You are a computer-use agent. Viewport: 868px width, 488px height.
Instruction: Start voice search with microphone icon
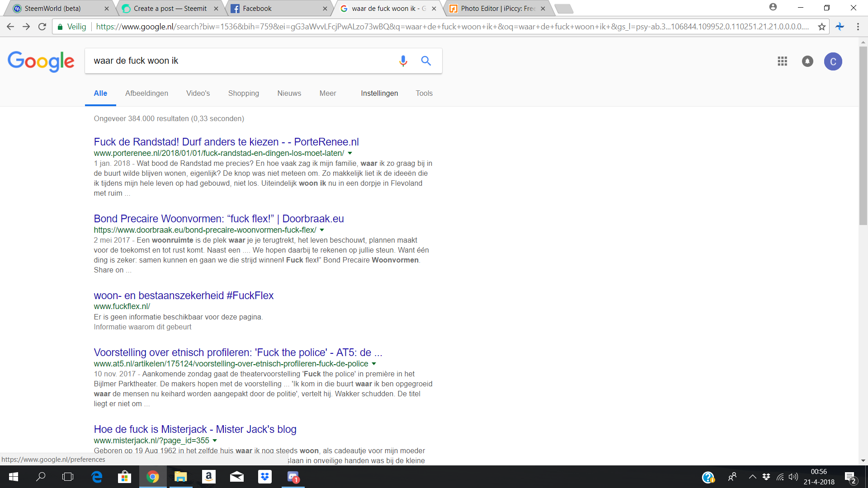point(403,61)
